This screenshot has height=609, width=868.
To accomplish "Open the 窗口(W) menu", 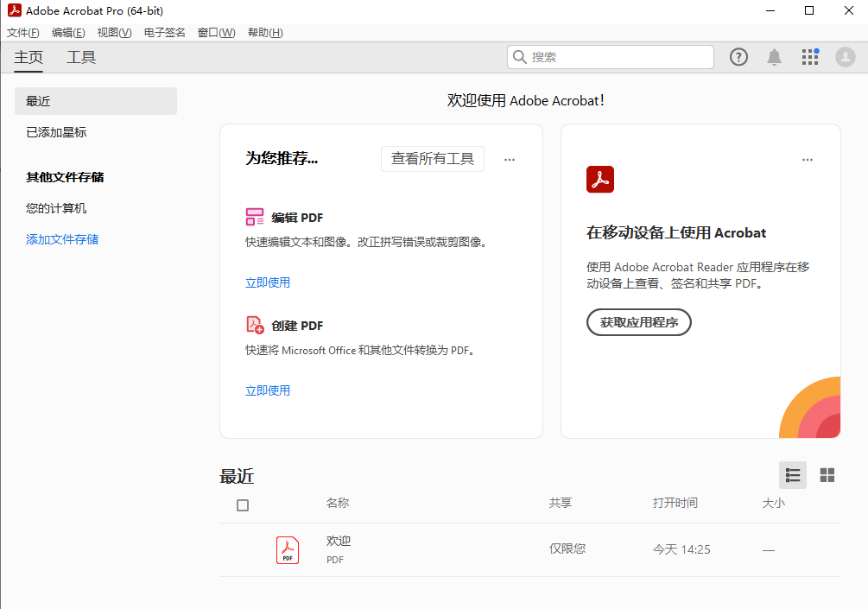I will coord(217,33).
